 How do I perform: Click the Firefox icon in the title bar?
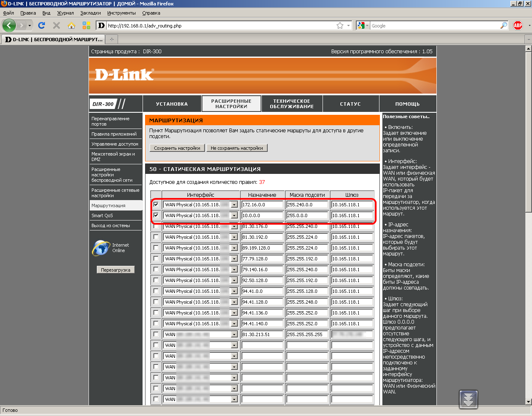click(x=4, y=4)
